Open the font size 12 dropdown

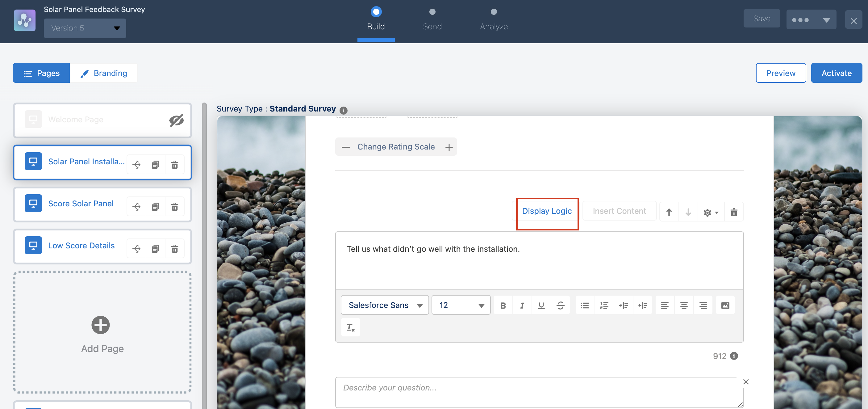(461, 305)
